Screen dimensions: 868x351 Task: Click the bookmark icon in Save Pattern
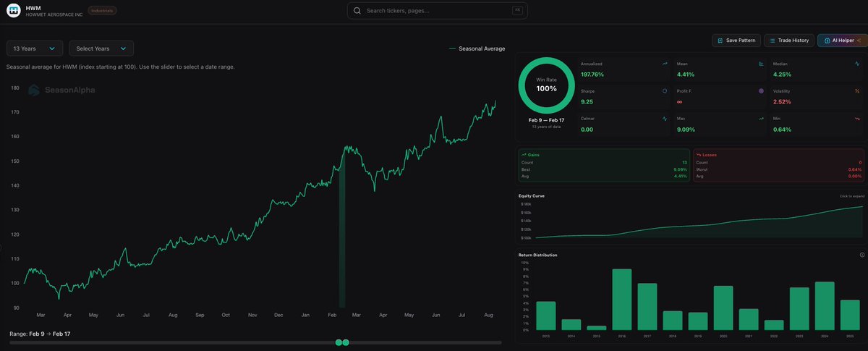pyautogui.click(x=720, y=41)
